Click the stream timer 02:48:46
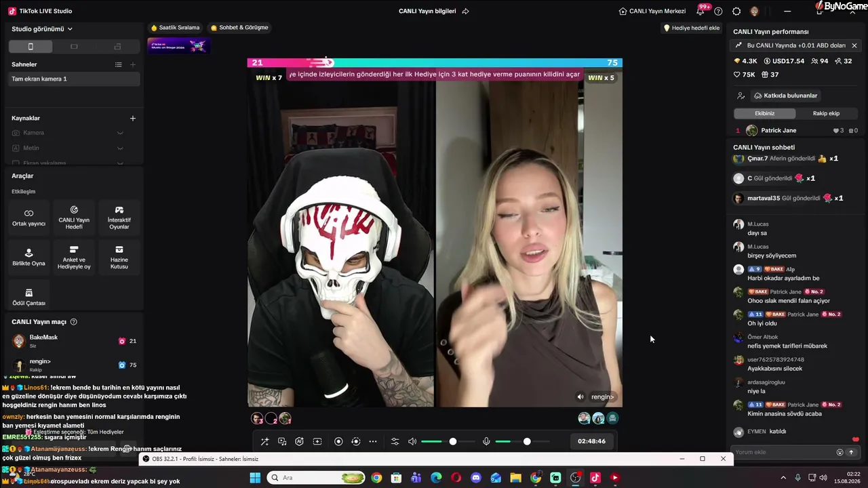 click(x=591, y=441)
